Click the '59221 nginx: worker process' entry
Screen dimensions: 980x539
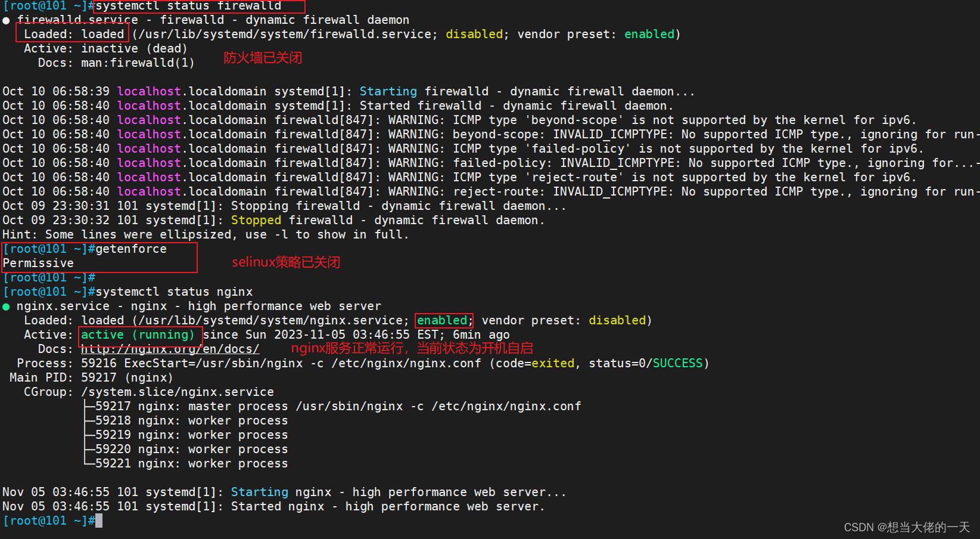[191, 463]
